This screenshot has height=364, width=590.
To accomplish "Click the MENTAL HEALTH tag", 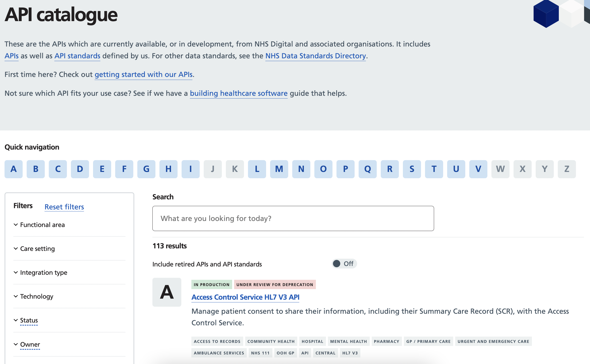I will click(349, 341).
